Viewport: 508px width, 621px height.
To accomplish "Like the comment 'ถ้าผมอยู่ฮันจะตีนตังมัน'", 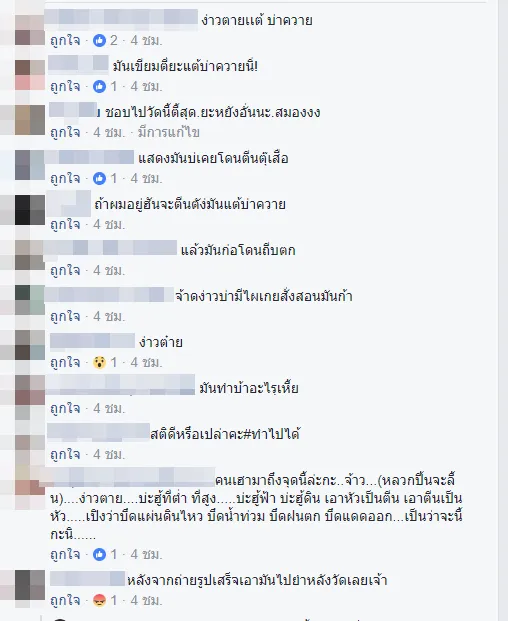I will point(65,225).
